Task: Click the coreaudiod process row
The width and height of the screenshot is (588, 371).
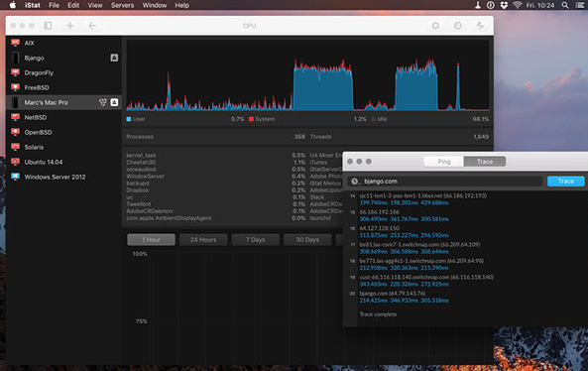Action: tap(215, 170)
